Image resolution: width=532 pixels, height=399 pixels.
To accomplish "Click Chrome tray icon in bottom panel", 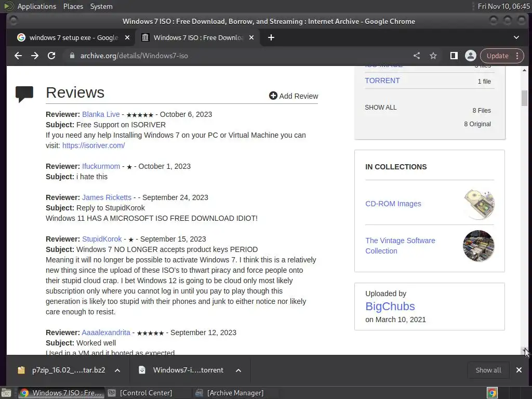I will point(492,393).
